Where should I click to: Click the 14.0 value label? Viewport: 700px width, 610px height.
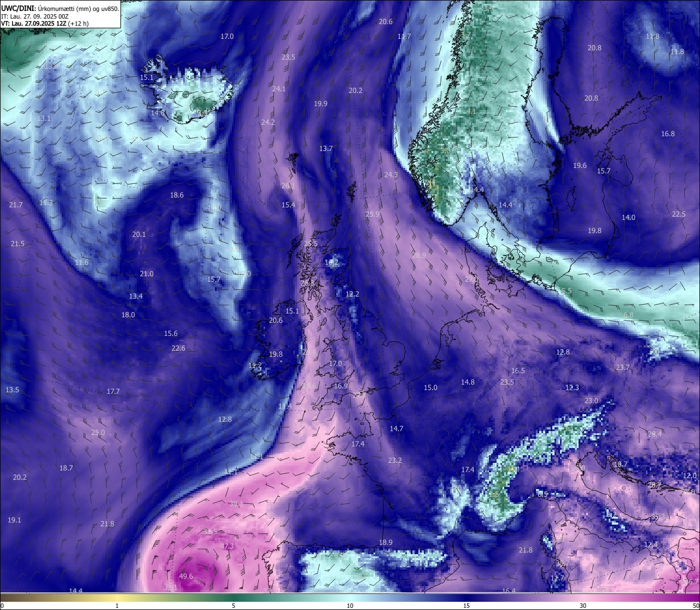628,217
